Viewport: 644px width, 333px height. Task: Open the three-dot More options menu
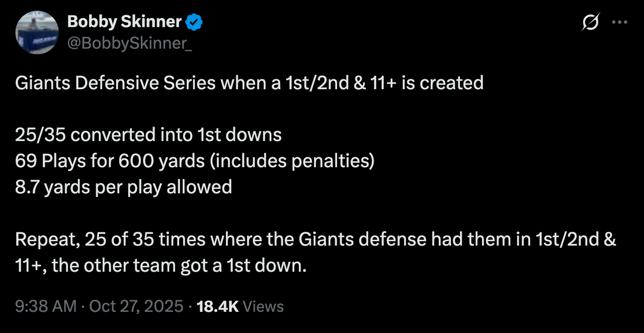click(619, 22)
